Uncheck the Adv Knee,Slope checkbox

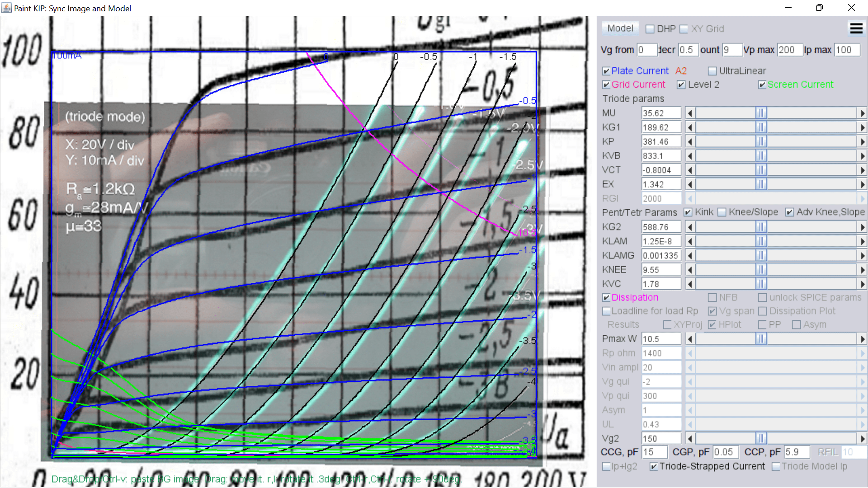click(x=789, y=212)
